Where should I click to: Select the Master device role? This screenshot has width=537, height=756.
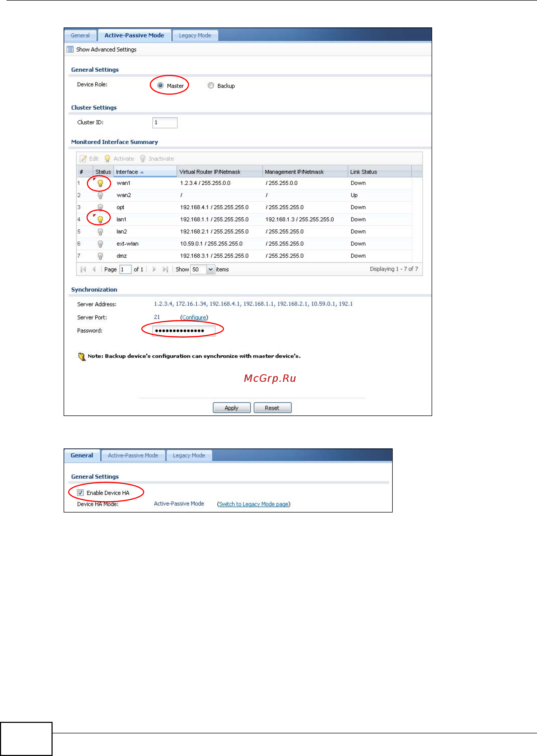click(160, 86)
